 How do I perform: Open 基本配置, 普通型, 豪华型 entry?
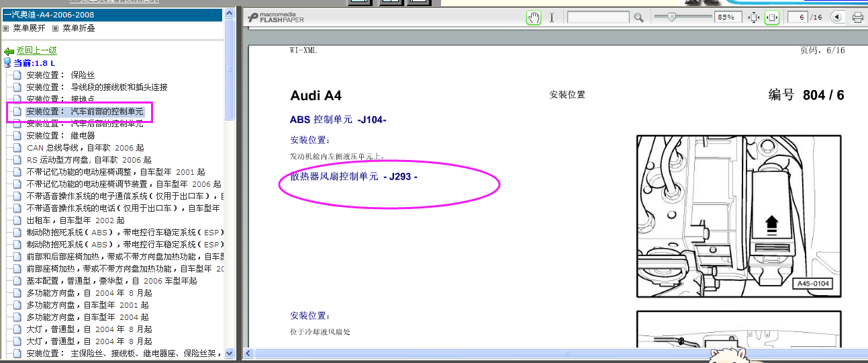coord(112,280)
